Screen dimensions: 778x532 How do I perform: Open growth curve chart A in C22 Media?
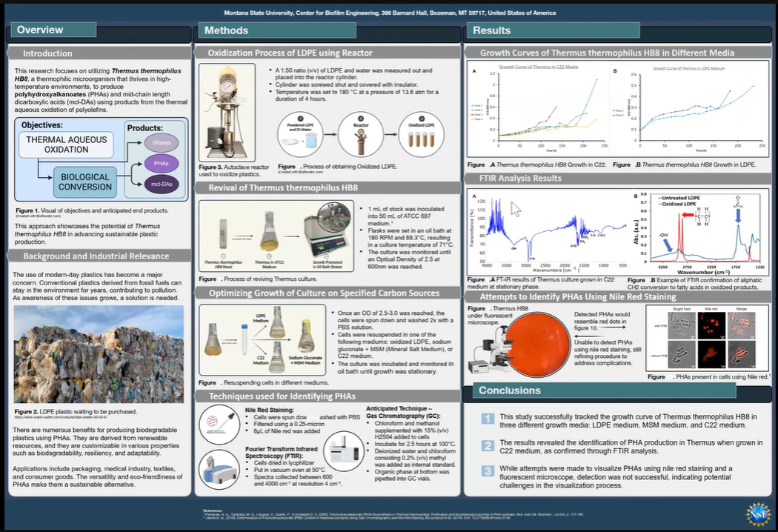pyautogui.click(x=539, y=109)
